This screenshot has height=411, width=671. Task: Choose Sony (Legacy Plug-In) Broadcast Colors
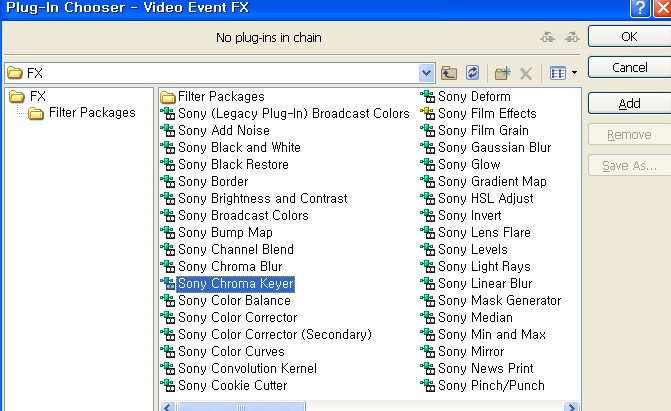[x=294, y=113]
